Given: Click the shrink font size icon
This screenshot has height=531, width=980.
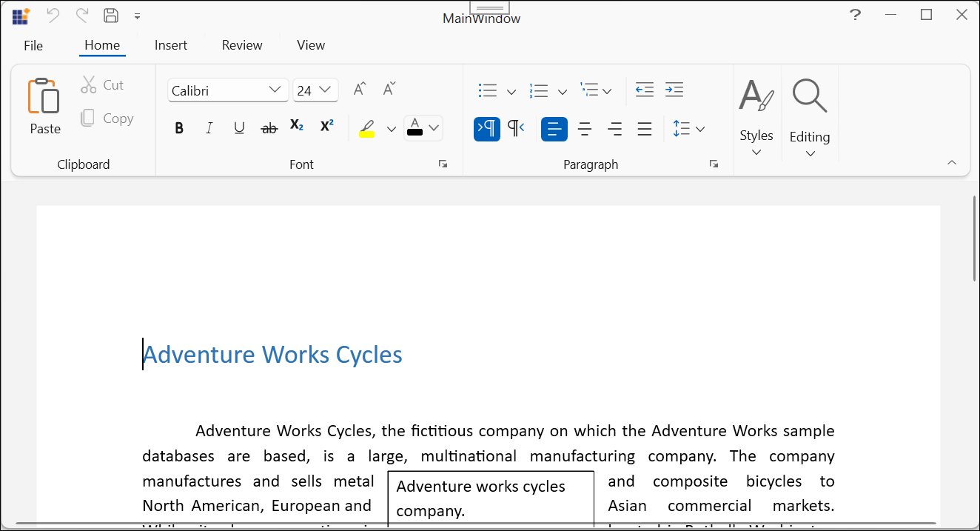Looking at the screenshot, I should tap(389, 89).
